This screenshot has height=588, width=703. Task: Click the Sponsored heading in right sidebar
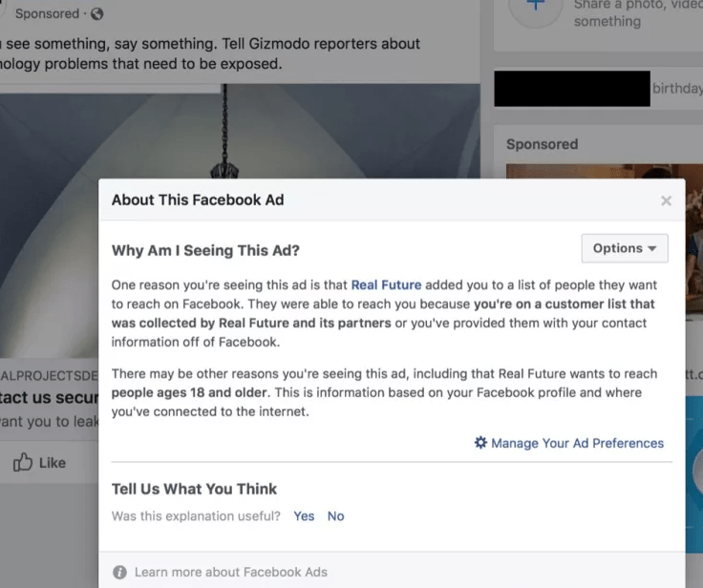pos(542,144)
